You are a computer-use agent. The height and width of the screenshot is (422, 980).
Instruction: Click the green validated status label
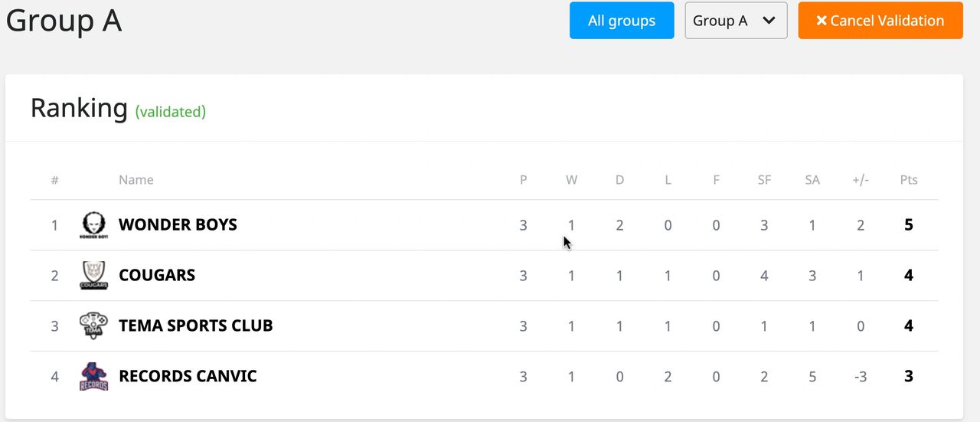pyautogui.click(x=171, y=112)
